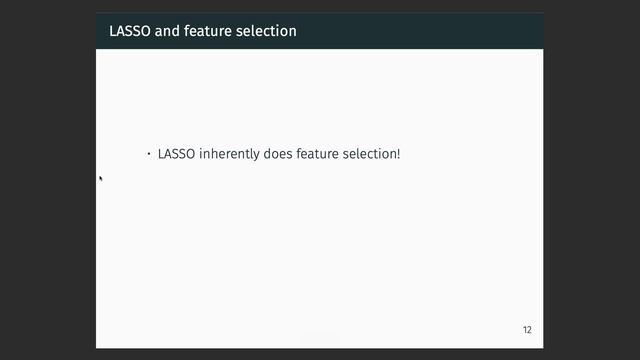640x360 pixels.
Task: Click the dark header bar right of title
Action: 420,31
